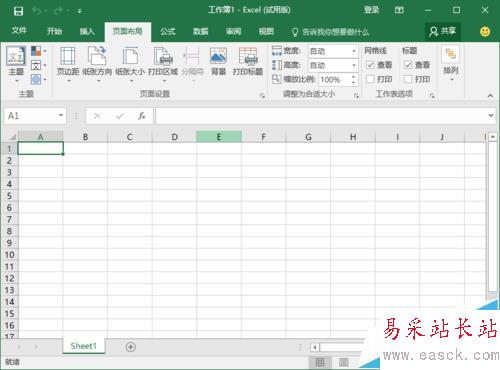Switch to the 公式 tab
This screenshot has width=500, height=370.
click(x=168, y=31)
